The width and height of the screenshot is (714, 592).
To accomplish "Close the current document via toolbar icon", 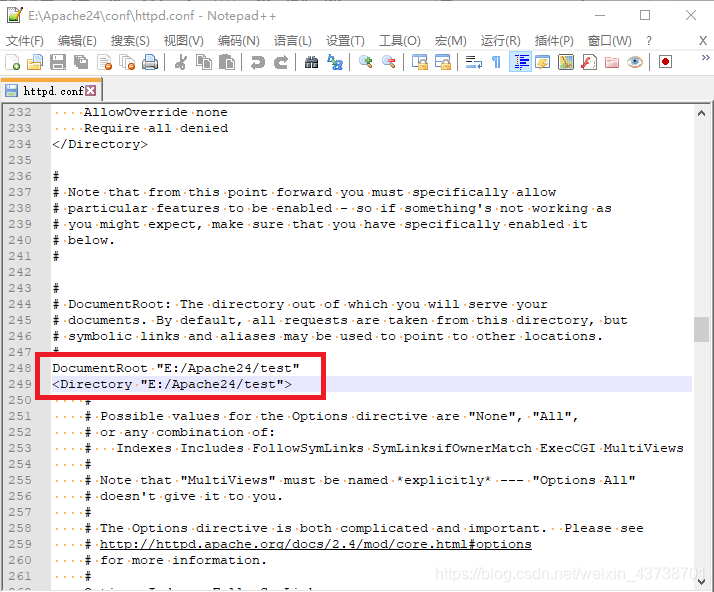I will [105, 62].
